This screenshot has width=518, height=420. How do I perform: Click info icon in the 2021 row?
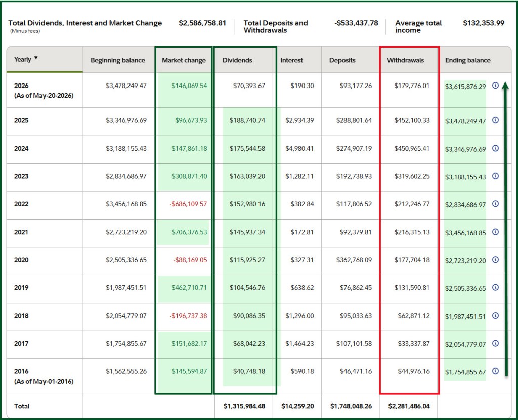[495, 232]
